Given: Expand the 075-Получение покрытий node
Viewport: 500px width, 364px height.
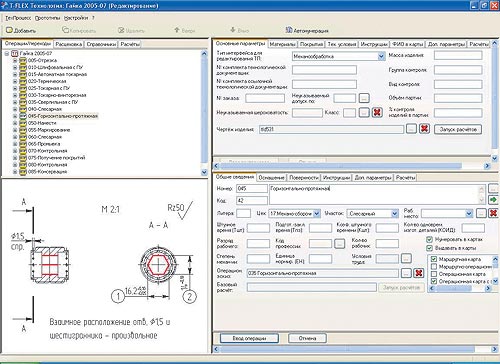Looking at the screenshot, I should (x=15, y=158).
